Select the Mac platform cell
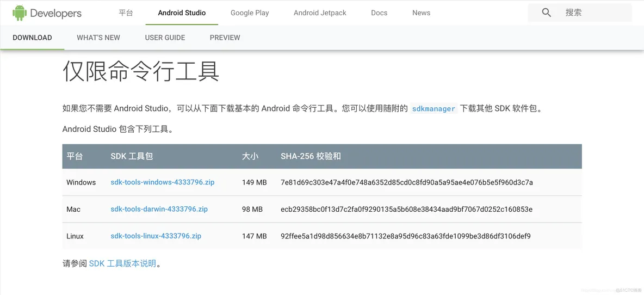This screenshot has width=644, height=295. [x=73, y=209]
